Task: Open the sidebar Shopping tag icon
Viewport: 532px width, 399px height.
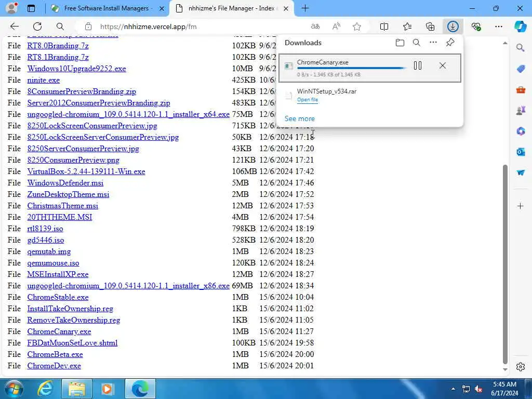Action: [521, 69]
